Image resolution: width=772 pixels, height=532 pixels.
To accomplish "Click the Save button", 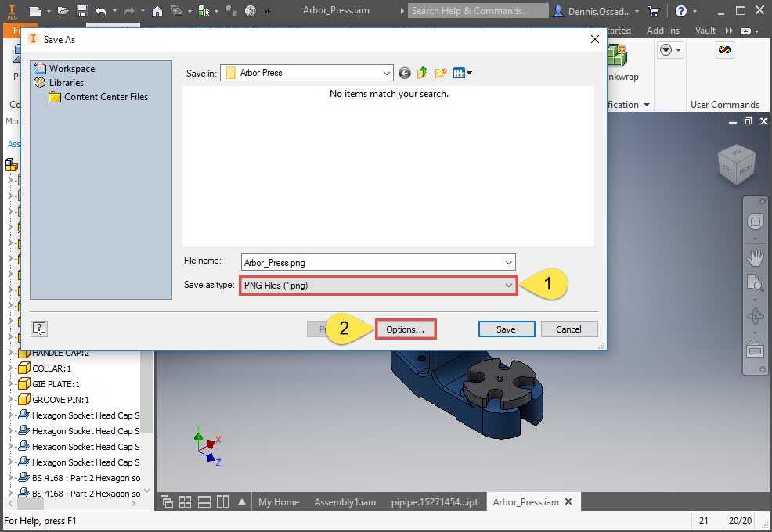I will tap(507, 329).
